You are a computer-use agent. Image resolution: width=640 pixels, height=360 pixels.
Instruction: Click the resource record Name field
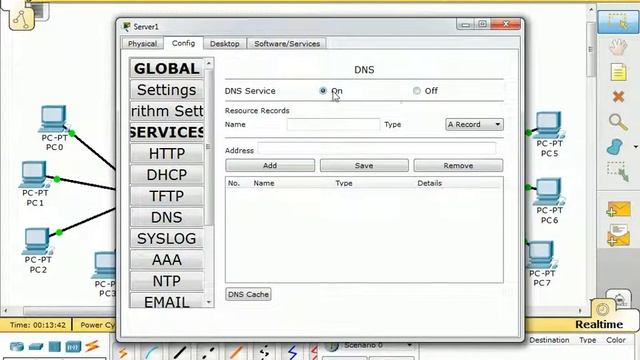click(x=333, y=124)
